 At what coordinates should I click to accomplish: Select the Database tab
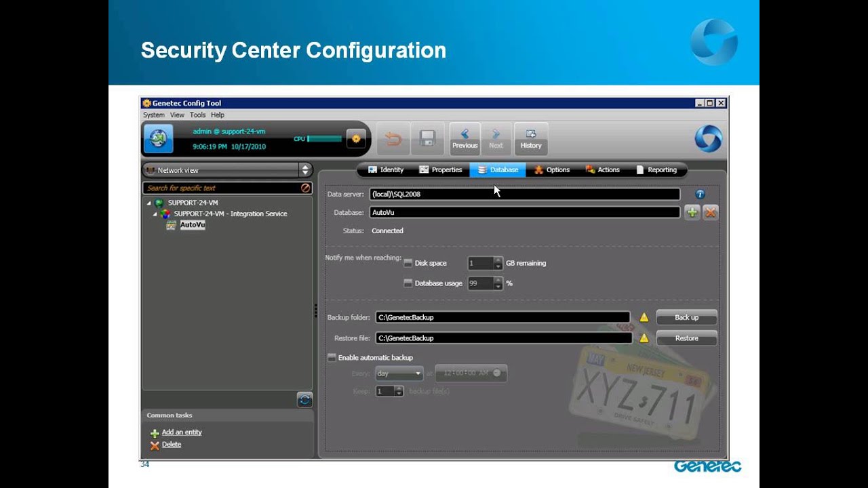point(498,170)
